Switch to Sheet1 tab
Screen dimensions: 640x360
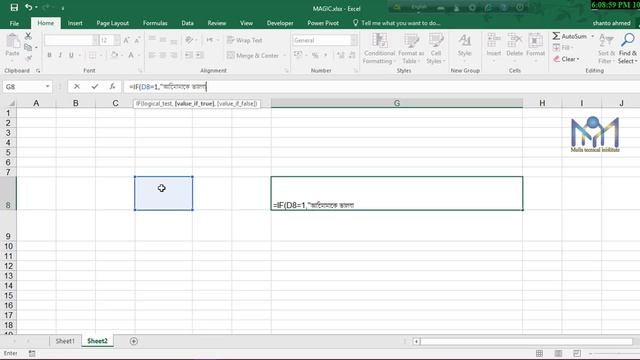click(65, 341)
